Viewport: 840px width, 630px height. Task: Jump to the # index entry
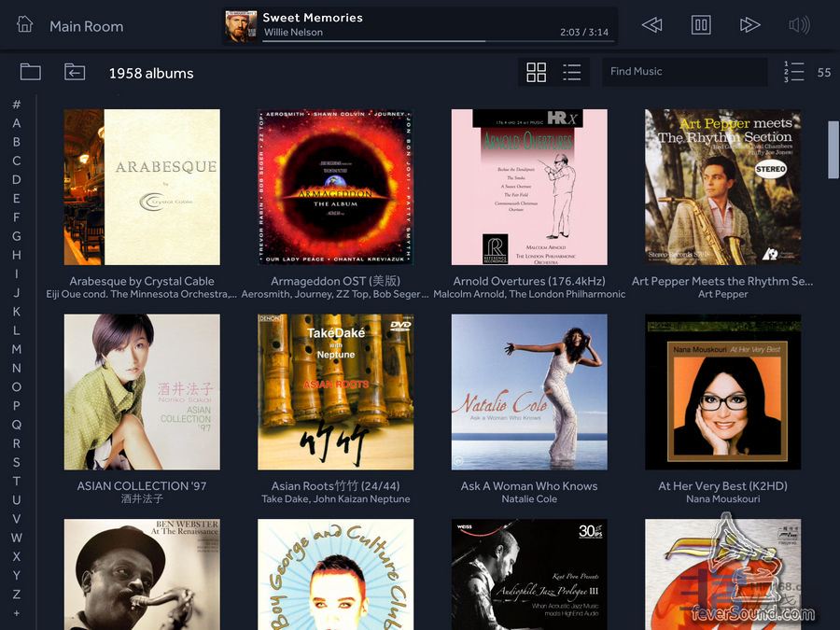(x=17, y=105)
